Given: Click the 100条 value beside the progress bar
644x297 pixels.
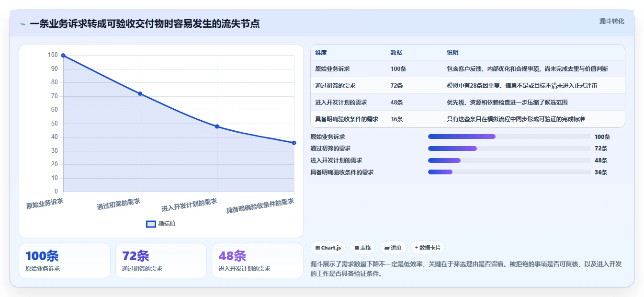Looking at the screenshot, I should click(x=602, y=137).
